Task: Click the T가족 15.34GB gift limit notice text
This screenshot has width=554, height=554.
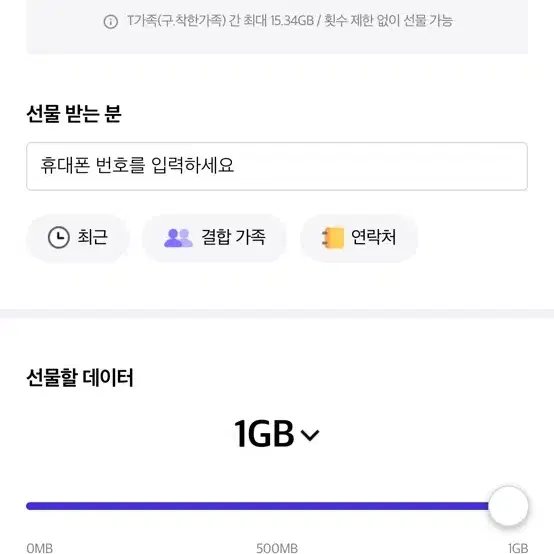Action: coord(290,21)
